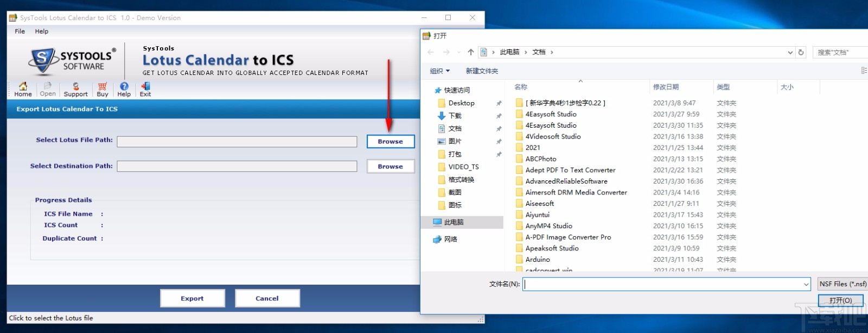
Task: Open the File menu in SysTools window
Action: pos(20,32)
